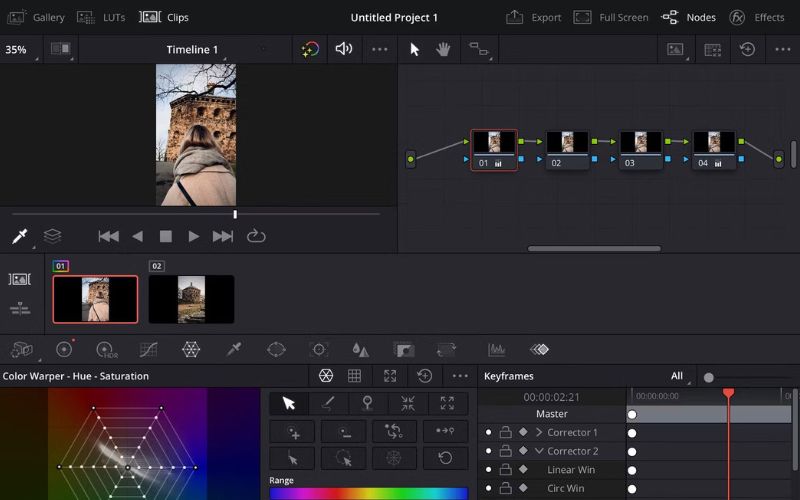Select the hand pan tool in node editor
Image resolution: width=800 pixels, height=500 pixels.
[x=442, y=49]
